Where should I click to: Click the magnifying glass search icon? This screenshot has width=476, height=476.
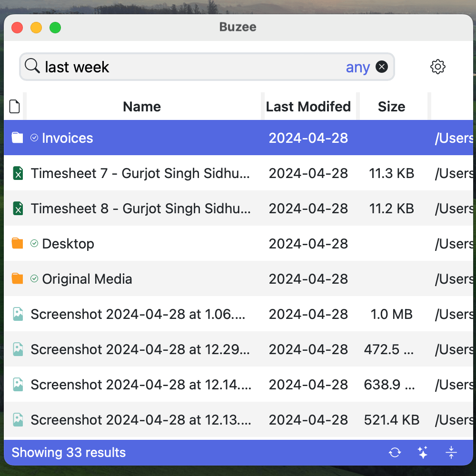click(32, 66)
